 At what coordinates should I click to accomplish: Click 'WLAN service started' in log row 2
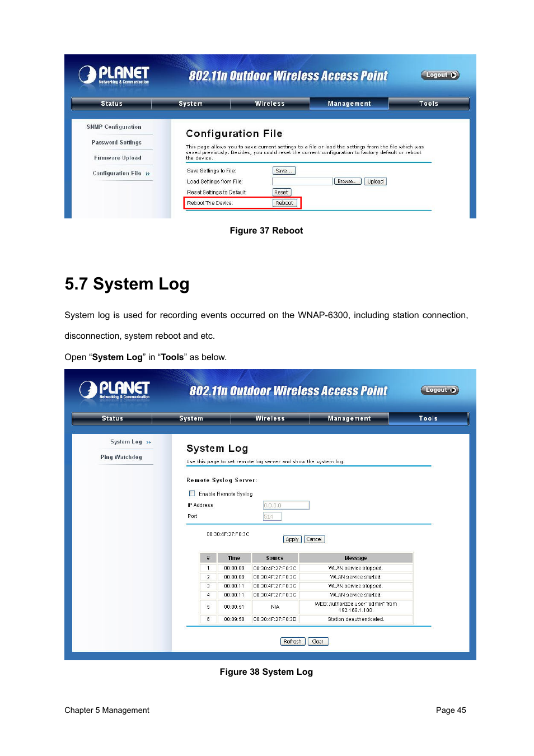[355, 577]
